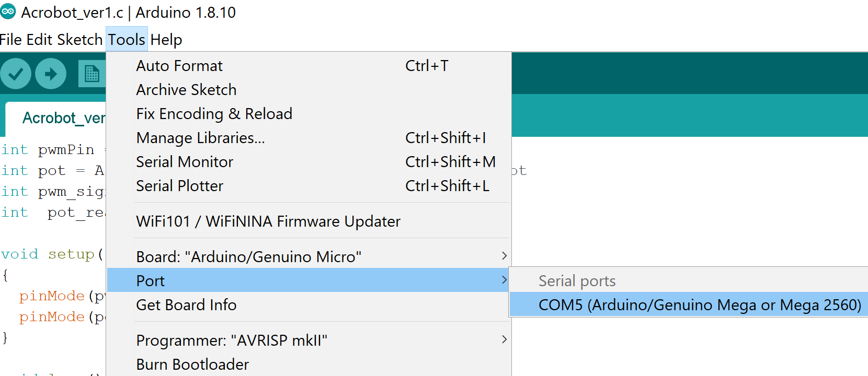Click the Arduino logo in title bar
This screenshot has width=868, height=376.
point(8,11)
